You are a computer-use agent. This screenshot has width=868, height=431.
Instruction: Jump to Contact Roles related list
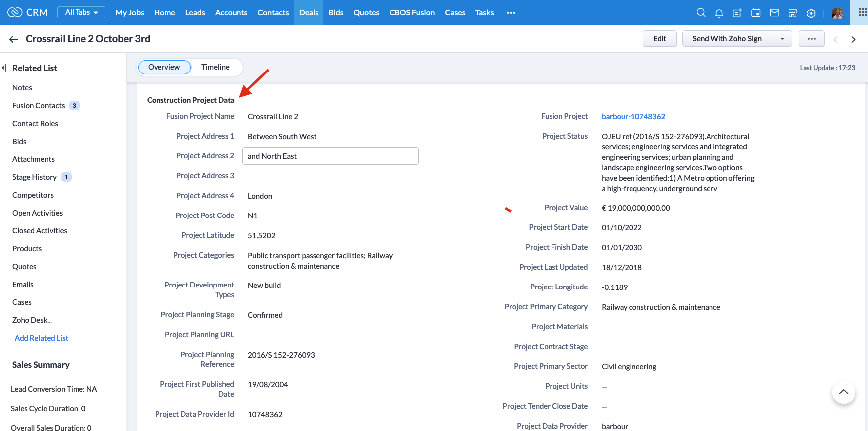pos(35,124)
